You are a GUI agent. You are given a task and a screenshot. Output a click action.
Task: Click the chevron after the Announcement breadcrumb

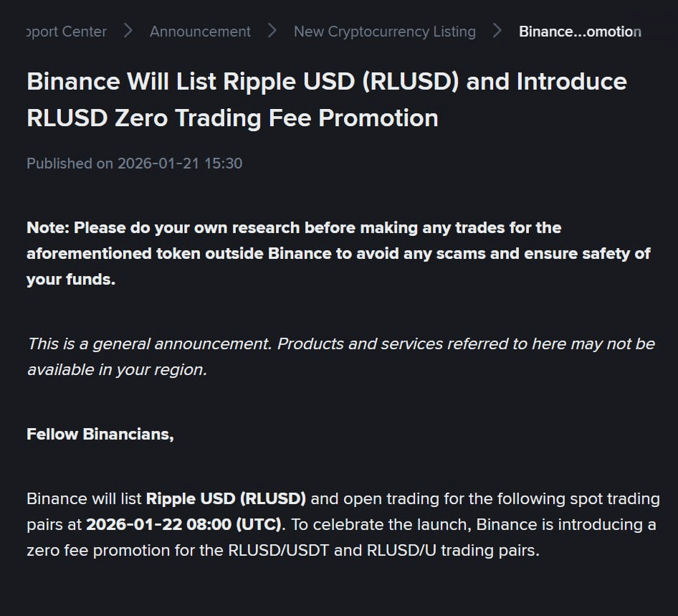click(x=272, y=32)
